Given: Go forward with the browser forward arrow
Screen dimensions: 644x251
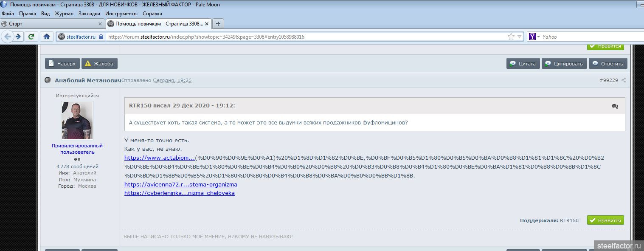Looking at the screenshot, I should (x=18, y=37).
